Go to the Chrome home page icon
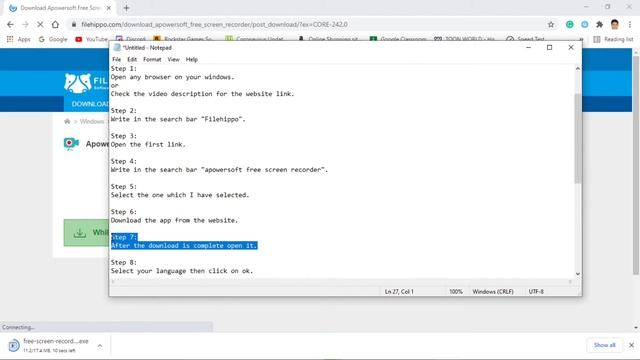Image resolution: width=640 pixels, height=360 pixels. click(x=55, y=24)
